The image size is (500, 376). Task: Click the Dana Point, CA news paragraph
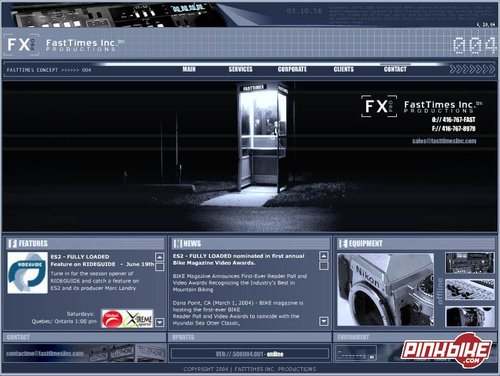click(x=238, y=313)
